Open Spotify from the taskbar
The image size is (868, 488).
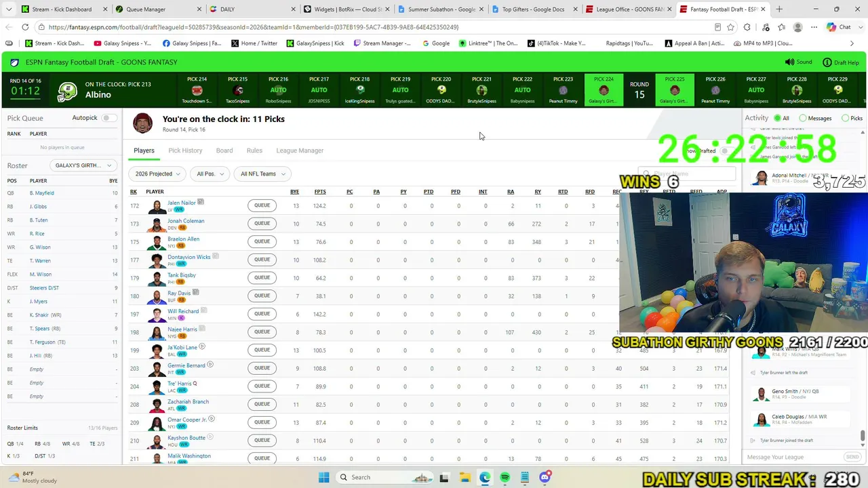505,477
